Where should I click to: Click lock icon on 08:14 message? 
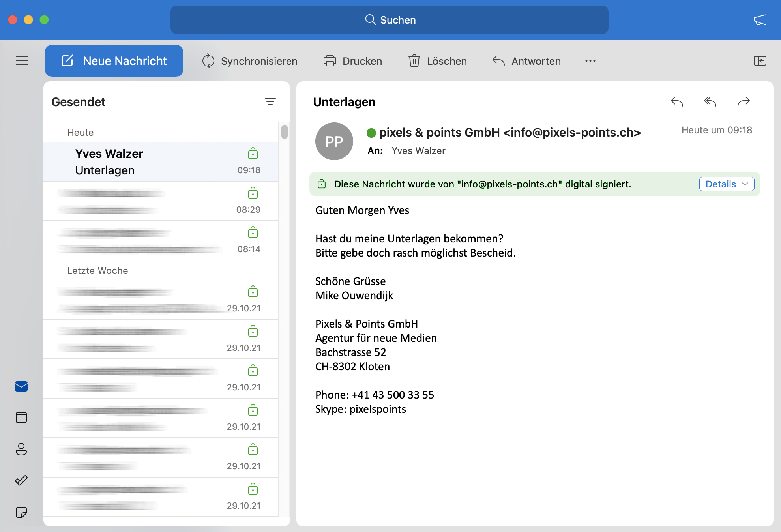(253, 232)
